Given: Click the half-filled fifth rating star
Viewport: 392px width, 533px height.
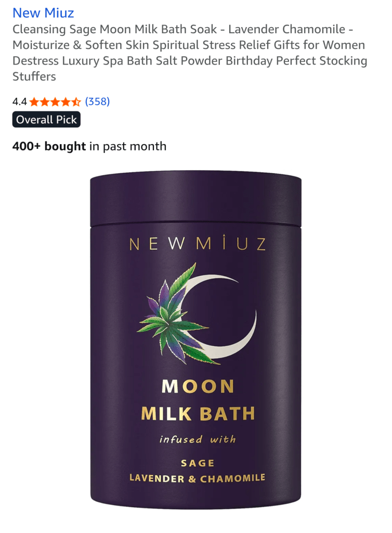Looking at the screenshot, I should click(76, 101).
